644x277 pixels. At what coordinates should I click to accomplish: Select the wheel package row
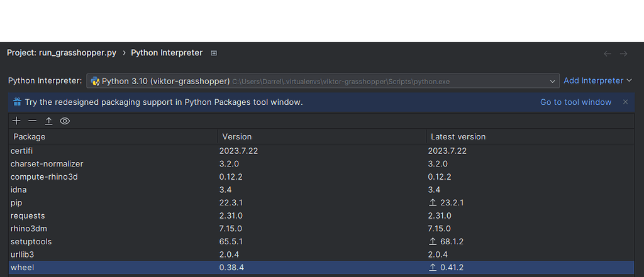pos(321,268)
